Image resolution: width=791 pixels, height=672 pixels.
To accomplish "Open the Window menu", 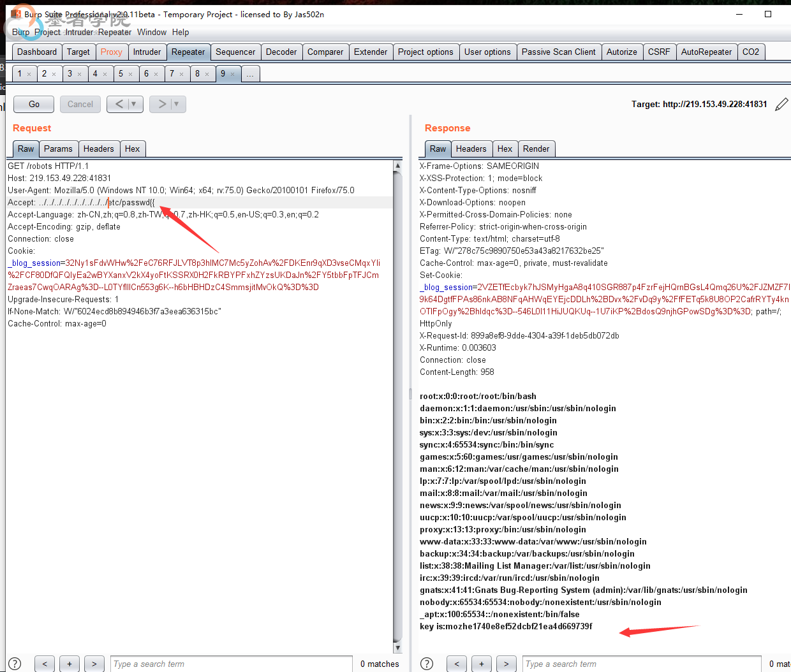I will coord(152,32).
